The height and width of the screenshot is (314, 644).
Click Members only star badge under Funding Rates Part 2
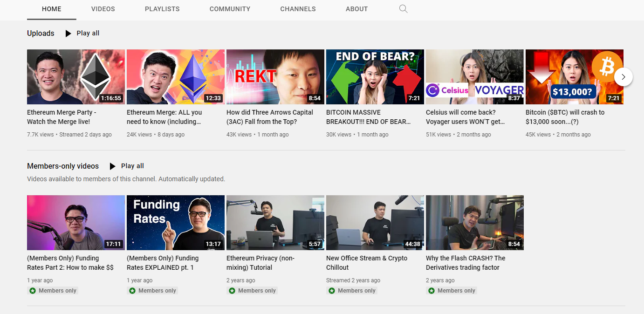[x=33, y=291]
